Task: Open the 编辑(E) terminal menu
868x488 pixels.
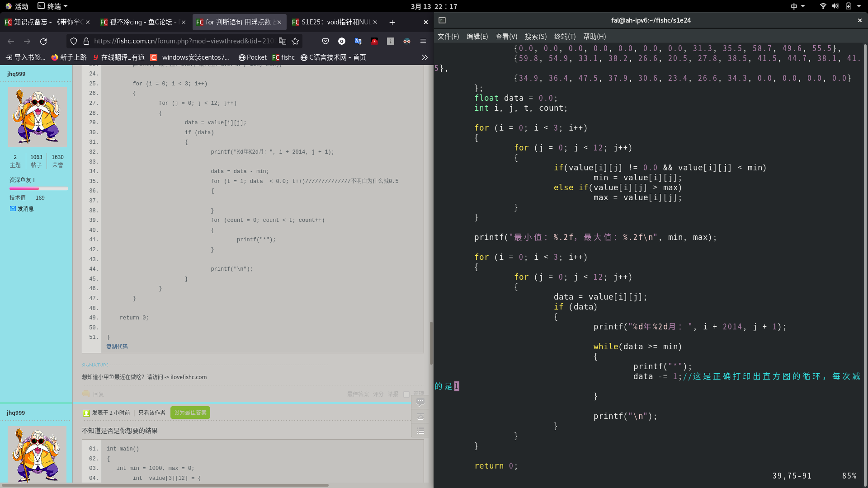Action: point(477,37)
